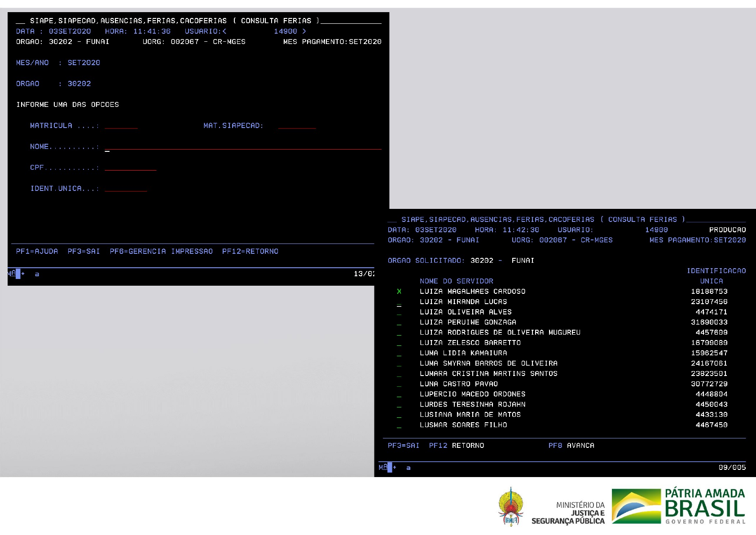Click PF12 RETORNO in the right terminal
This screenshot has height=535, width=756.
456,445
